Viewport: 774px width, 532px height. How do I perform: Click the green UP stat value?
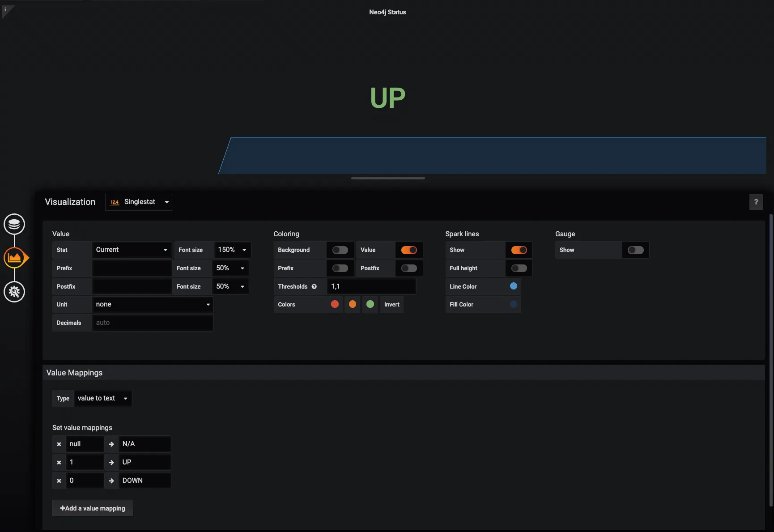pyautogui.click(x=387, y=98)
